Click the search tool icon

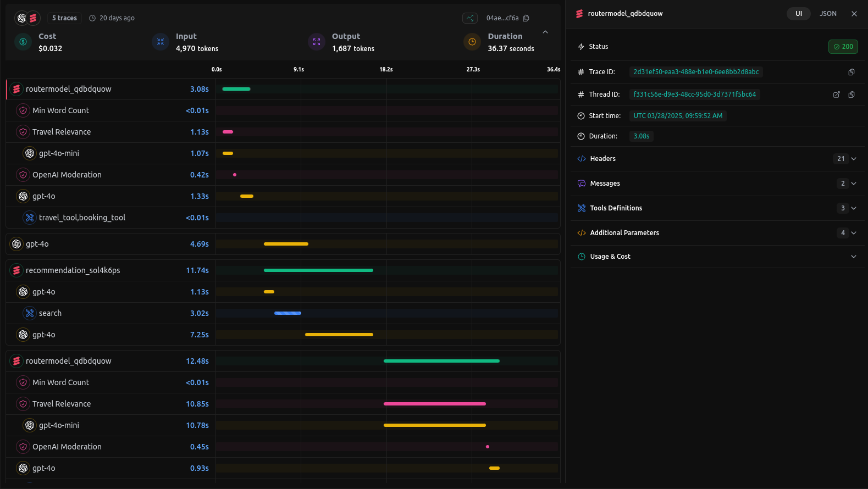tap(30, 313)
